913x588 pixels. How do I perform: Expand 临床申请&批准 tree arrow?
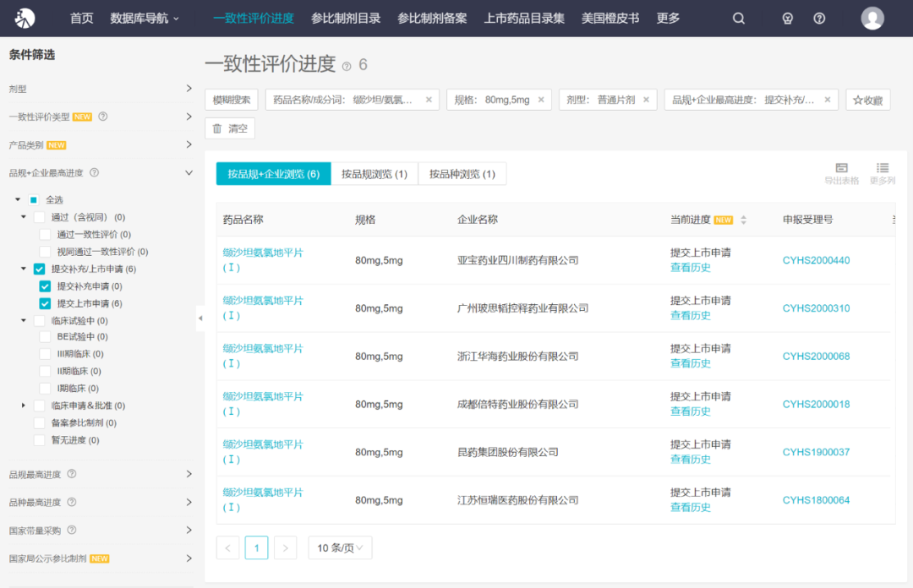24,406
